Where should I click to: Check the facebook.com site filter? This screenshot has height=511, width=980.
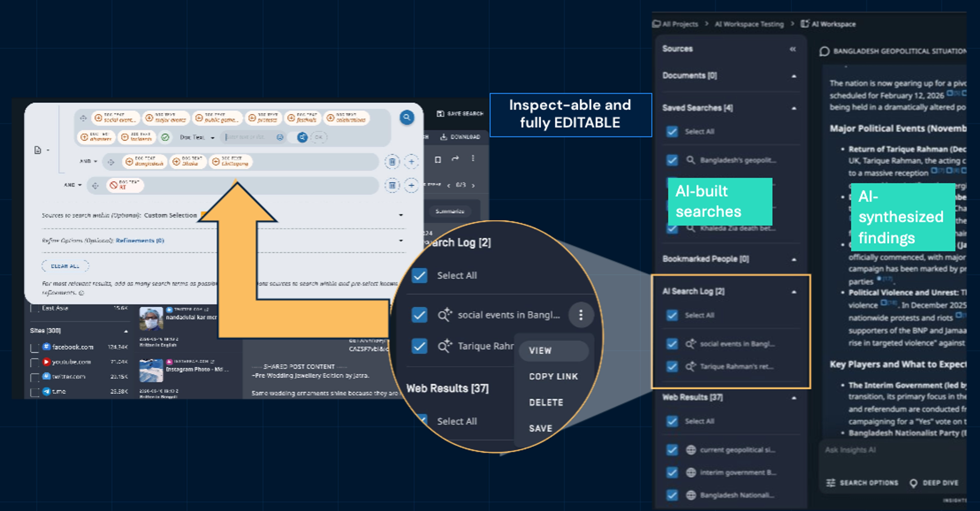[35, 348]
